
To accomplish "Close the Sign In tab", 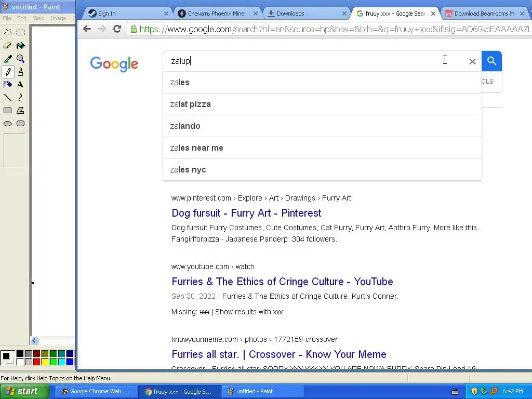I will (166, 14).
